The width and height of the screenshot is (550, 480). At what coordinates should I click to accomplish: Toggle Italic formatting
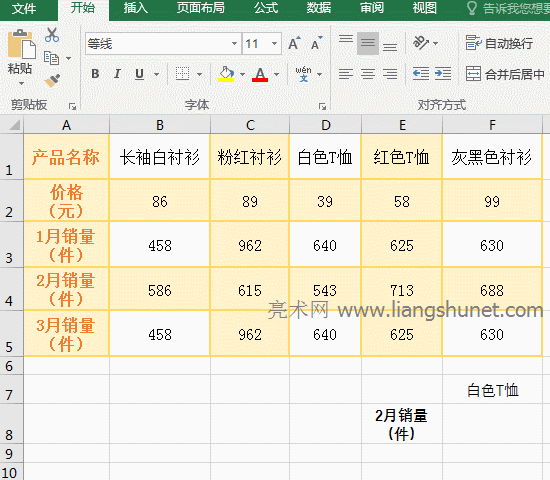click(117, 74)
